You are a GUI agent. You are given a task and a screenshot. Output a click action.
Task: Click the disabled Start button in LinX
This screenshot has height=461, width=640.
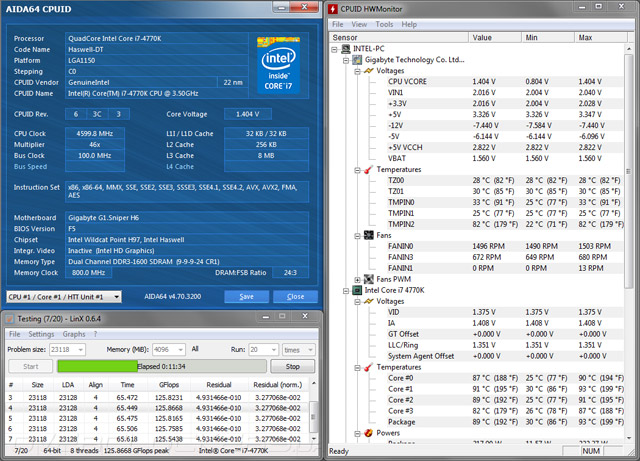coord(31,366)
